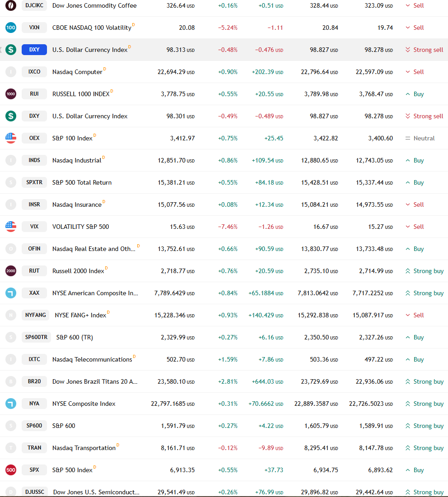Click the +2.81% change value for BR20
448x497 pixels.
click(228, 381)
